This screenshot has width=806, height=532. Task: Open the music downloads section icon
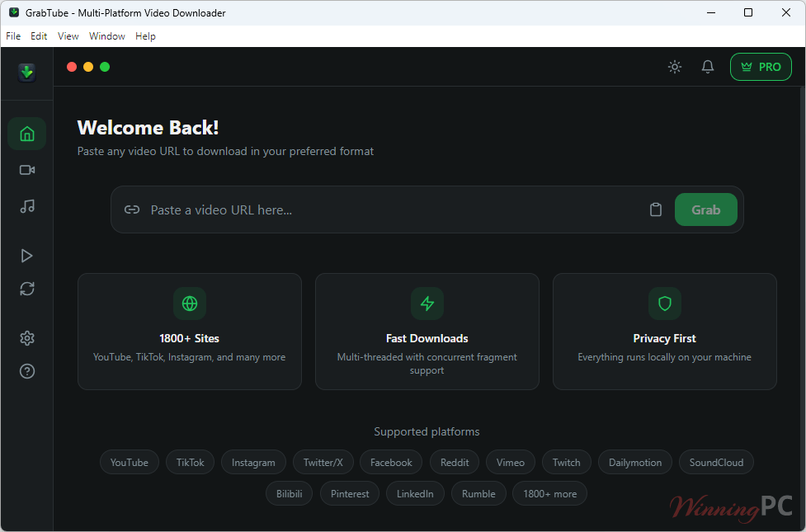pyautogui.click(x=26, y=206)
